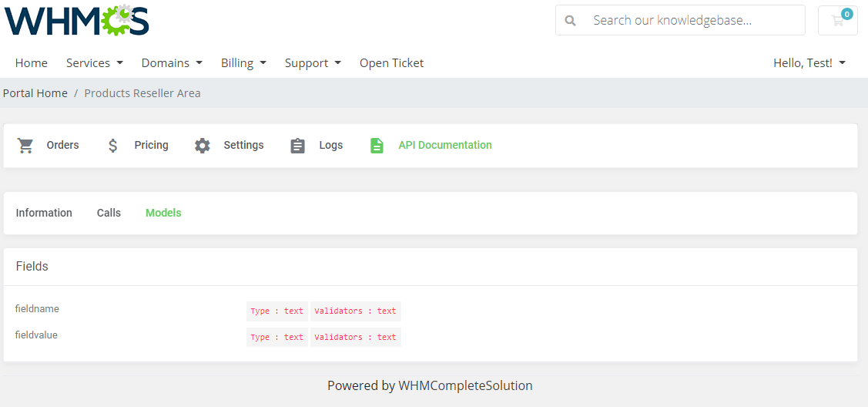The width and height of the screenshot is (868, 407).
Task: Expand the Domains dropdown menu
Action: click(x=173, y=63)
